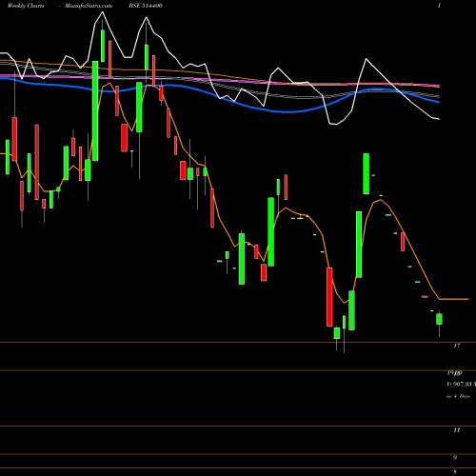Click the "BSE 514490" symbol label
The image size is (476, 476).
click(146, 6)
